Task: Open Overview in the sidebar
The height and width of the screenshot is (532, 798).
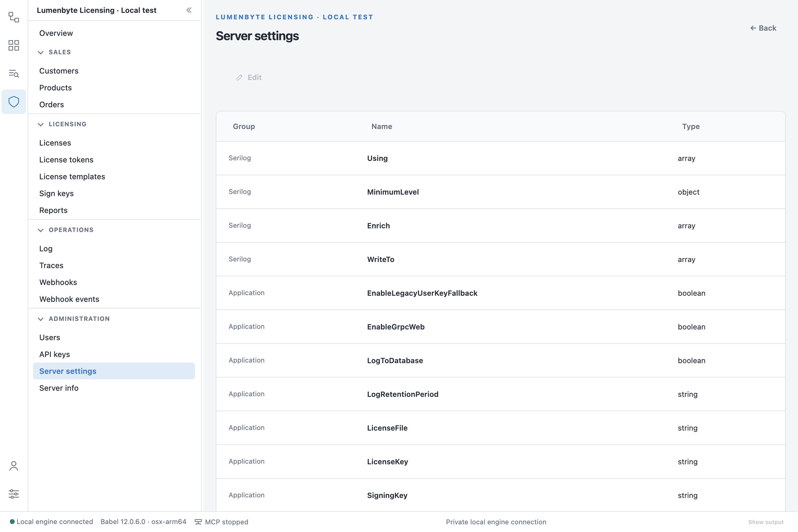Action: click(x=114, y=33)
